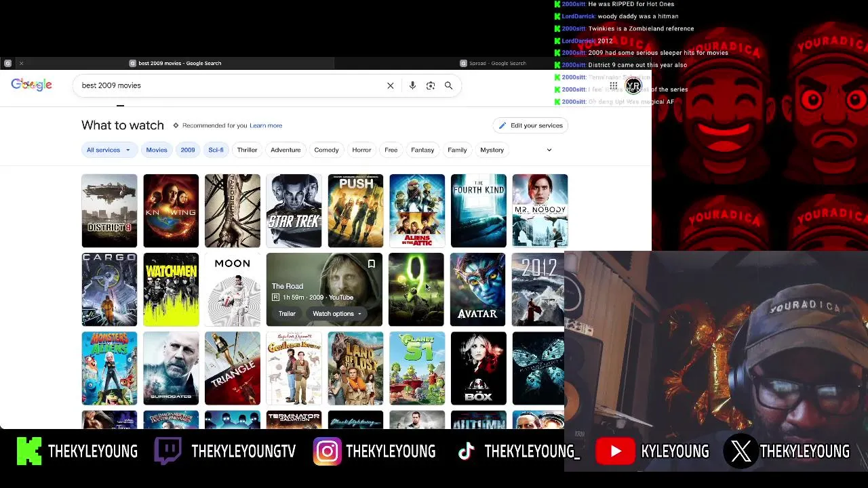Screen dimensions: 868x488
Task: Play The Road trailer
Action: click(287, 314)
